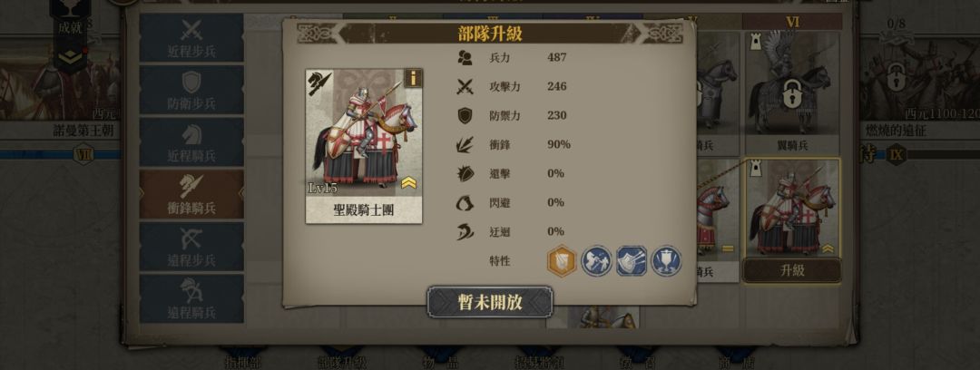Switch to 近程步兵 category tab
980x370 pixels.
(191, 38)
